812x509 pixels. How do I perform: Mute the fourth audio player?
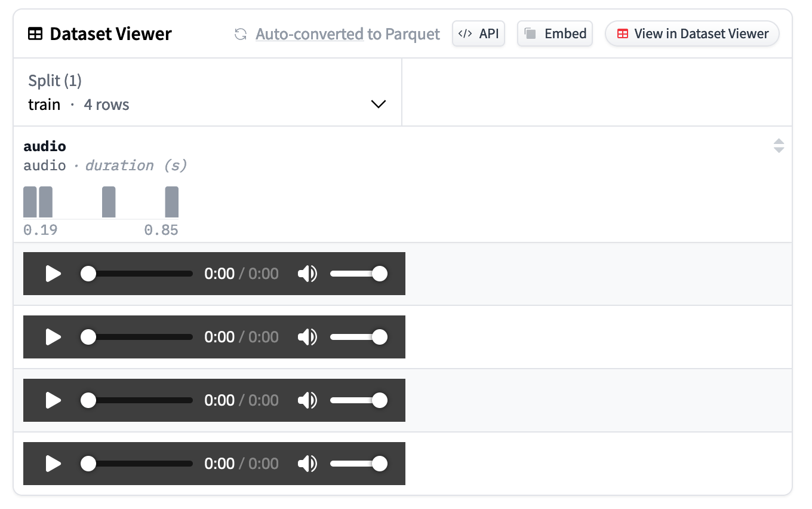[307, 464]
